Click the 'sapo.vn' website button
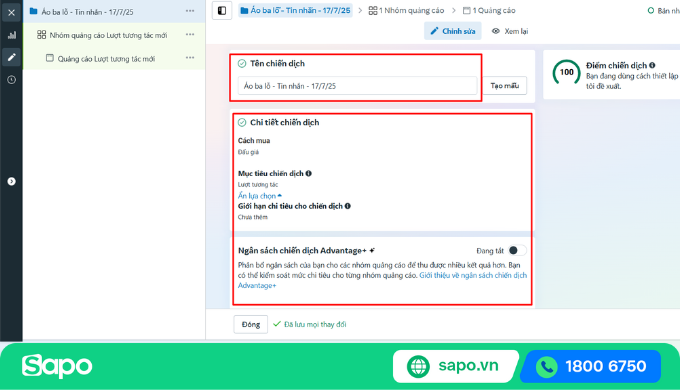 [x=455, y=366]
